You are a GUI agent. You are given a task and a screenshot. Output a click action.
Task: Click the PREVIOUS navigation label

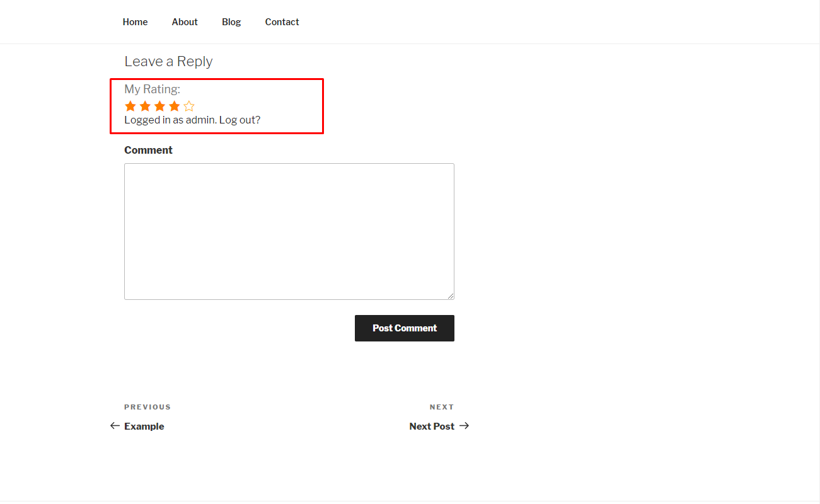[147, 407]
